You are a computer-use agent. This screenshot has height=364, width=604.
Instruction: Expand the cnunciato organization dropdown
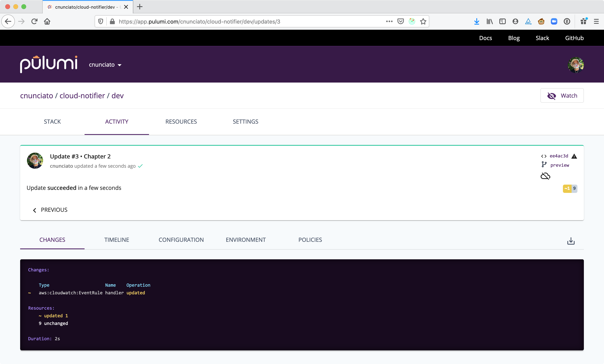point(105,65)
